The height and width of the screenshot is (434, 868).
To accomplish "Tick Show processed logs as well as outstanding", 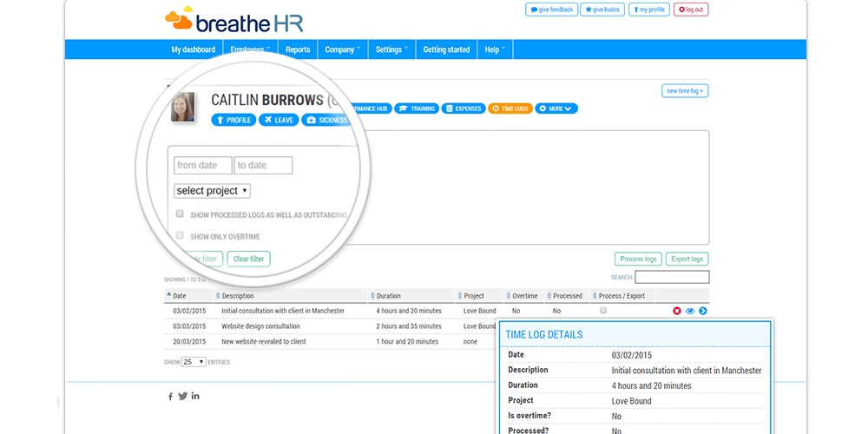I will tap(180, 214).
